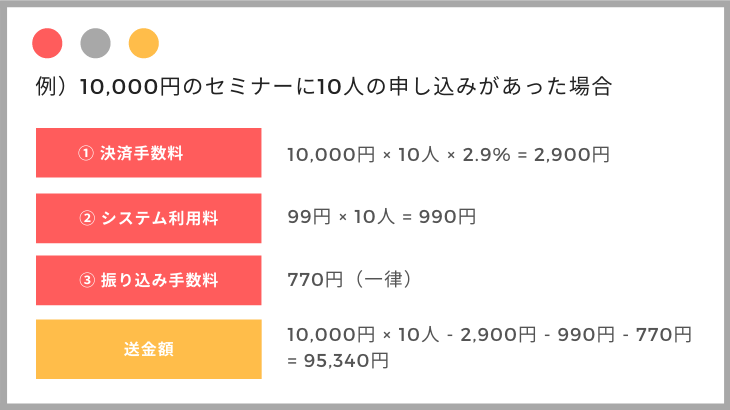730x410 pixels.
Task: Click the 770円（一律）text
Action: point(350,279)
